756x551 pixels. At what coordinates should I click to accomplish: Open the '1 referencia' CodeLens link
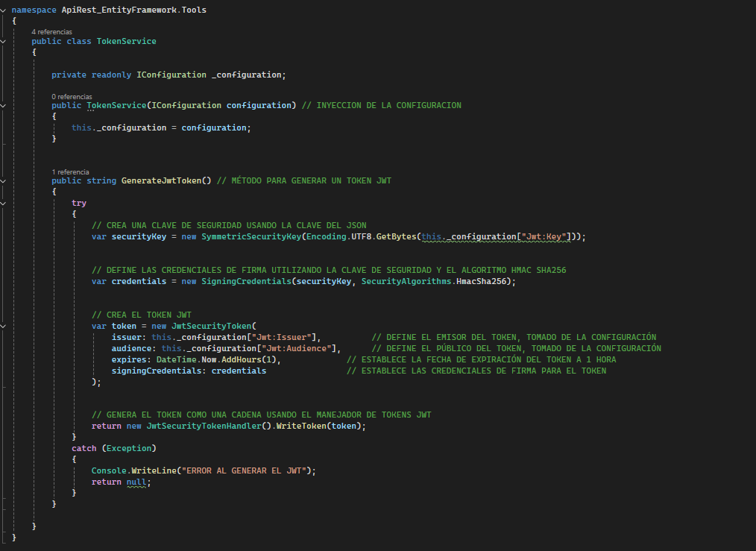70,171
